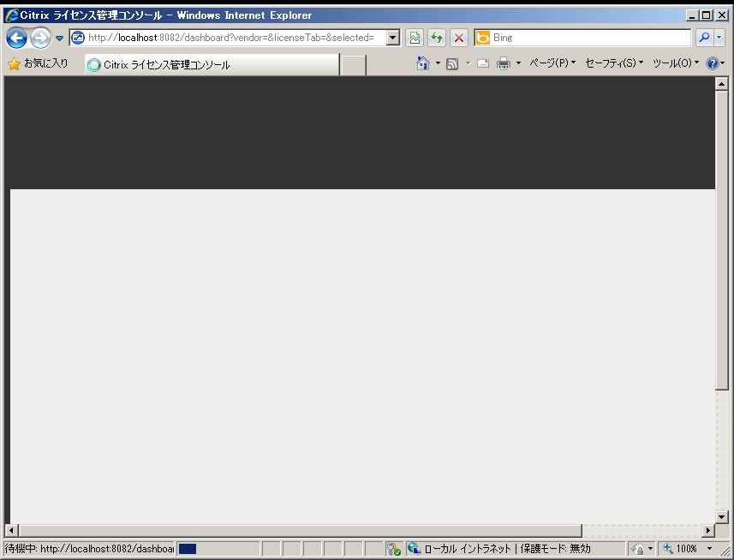Viewport: 734px width, 560px height.
Task: Open the ページ(P) menu
Action: click(552, 64)
